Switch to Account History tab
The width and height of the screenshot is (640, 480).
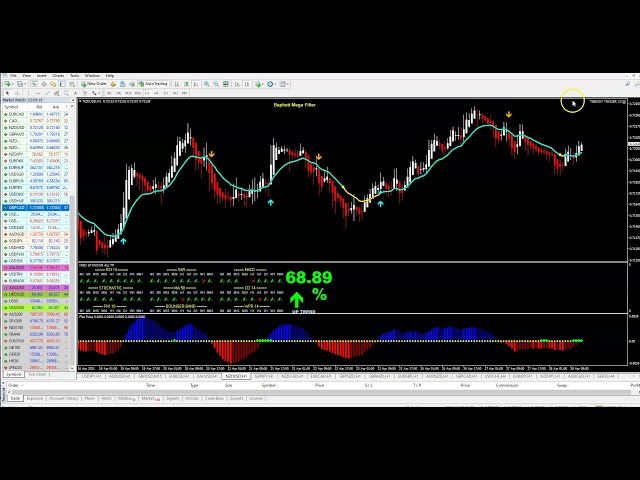(62, 398)
